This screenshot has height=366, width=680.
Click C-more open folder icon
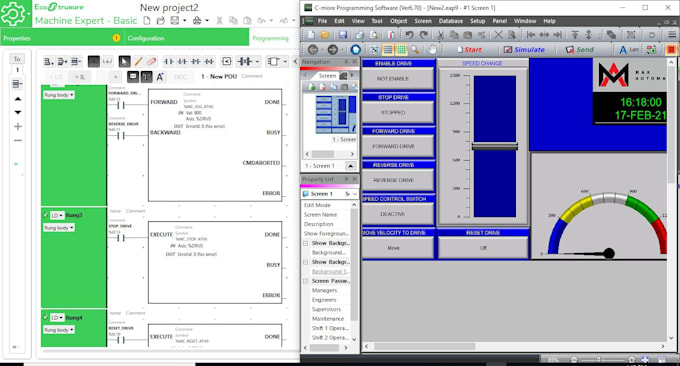[324, 35]
